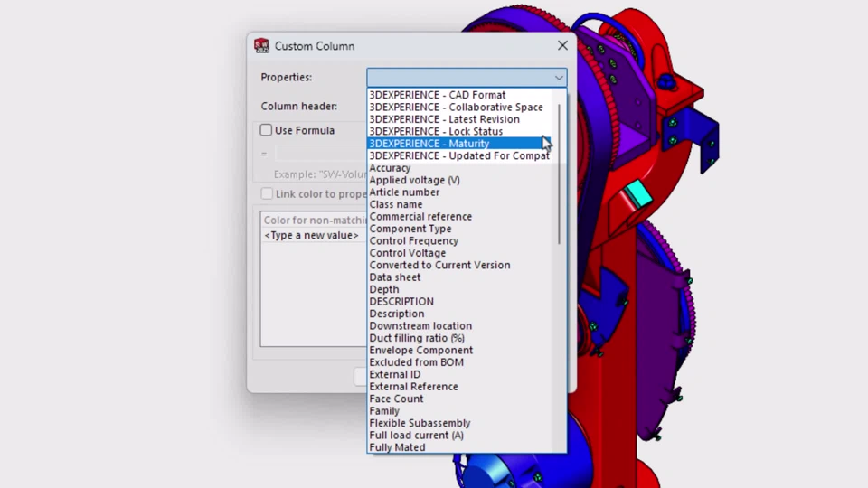The height and width of the screenshot is (488, 868).
Task: Select 3DEXPERIENCE - Collaborative Space option
Action: coord(459,108)
